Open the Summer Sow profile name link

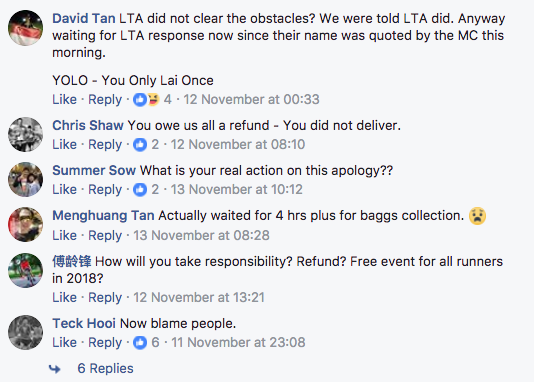[x=94, y=170]
